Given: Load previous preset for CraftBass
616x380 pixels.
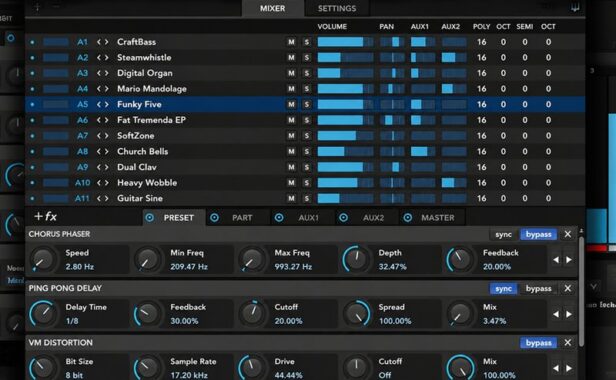Looking at the screenshot, I should pyautogui.click(x=99, y=42).
